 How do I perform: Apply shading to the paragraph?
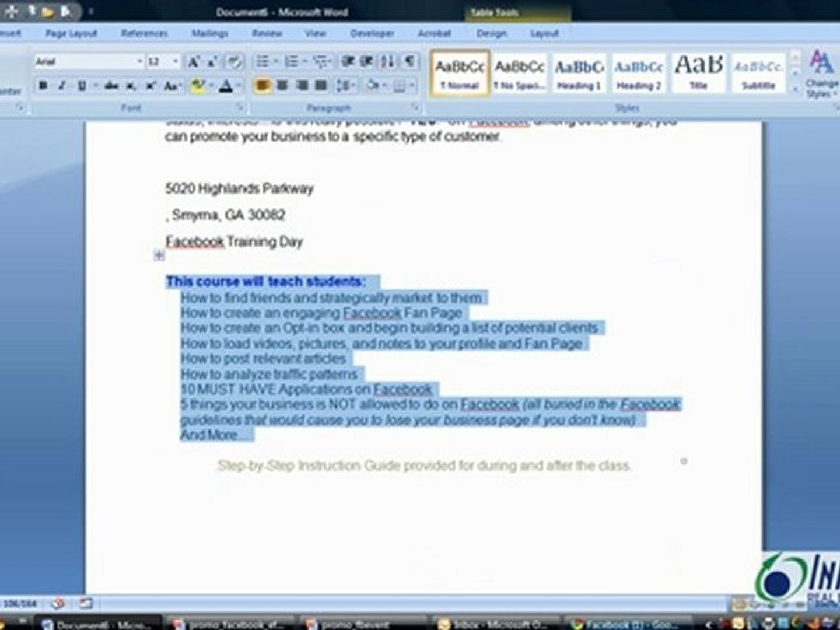click(371, 86)
